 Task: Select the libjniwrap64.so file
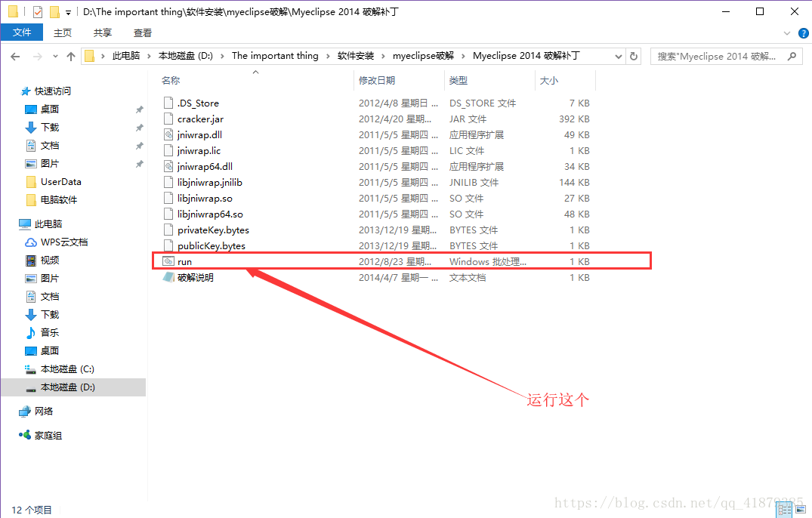pos(210,214)
